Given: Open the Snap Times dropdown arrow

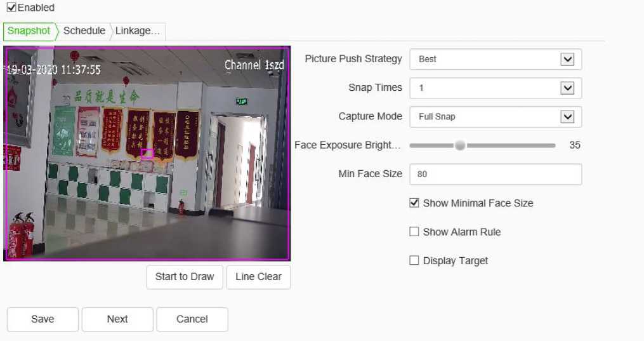Looking at the screenshot, I should pos(568,88).
